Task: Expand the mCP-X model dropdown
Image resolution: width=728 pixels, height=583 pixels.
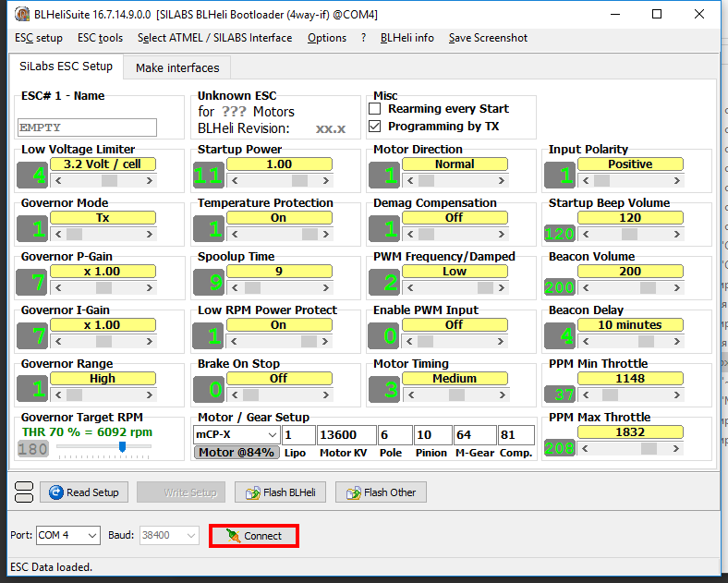Action: point(271,435)
